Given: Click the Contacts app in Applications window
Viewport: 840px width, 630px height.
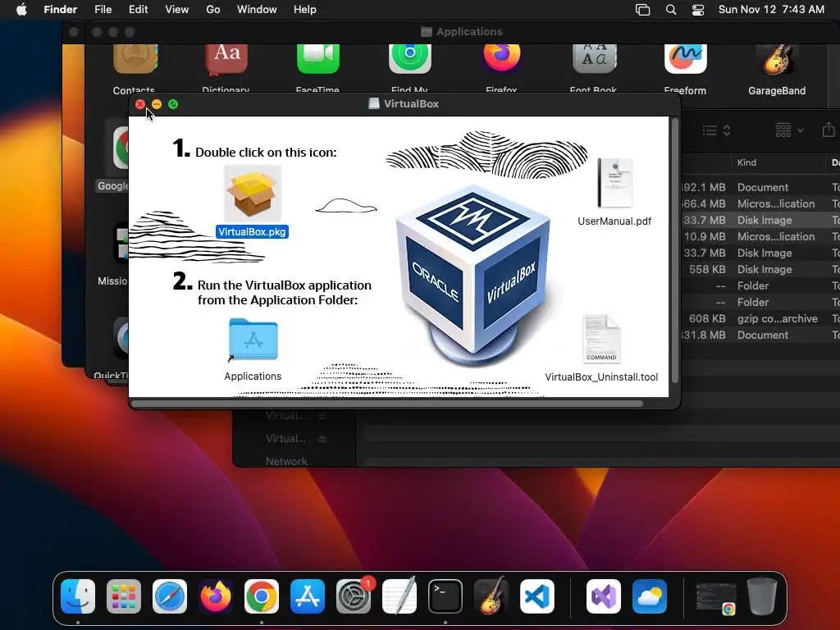Looking at the screenshot, I should (135, 59).
